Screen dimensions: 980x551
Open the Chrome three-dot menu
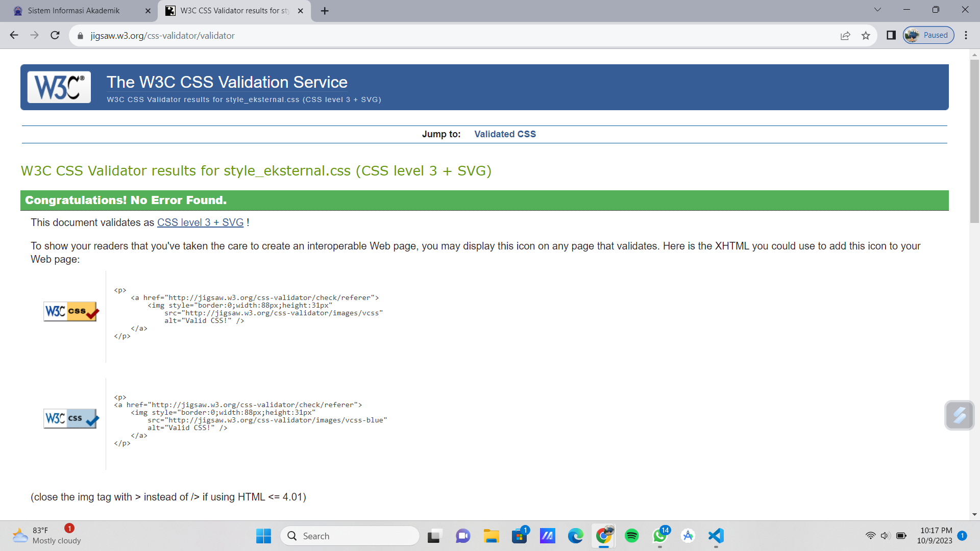(x=966, y=35)
